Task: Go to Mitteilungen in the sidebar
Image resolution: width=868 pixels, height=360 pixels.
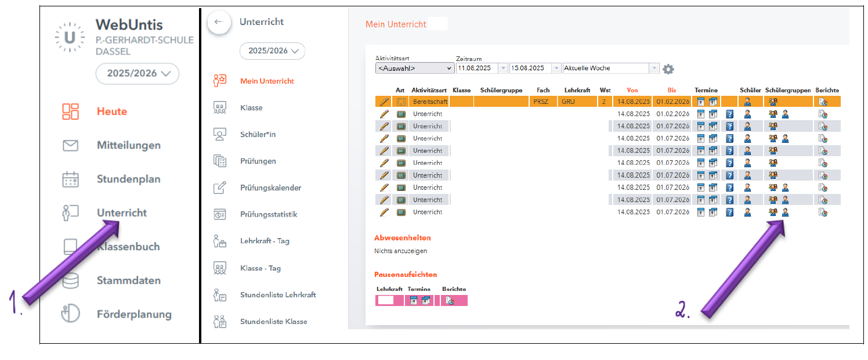Action: 128,146
